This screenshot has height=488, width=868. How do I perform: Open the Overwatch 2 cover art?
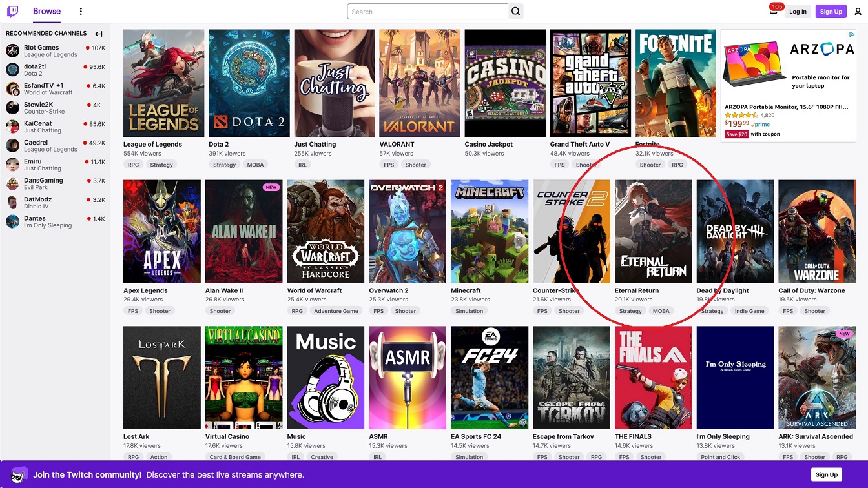click(408, 232)
